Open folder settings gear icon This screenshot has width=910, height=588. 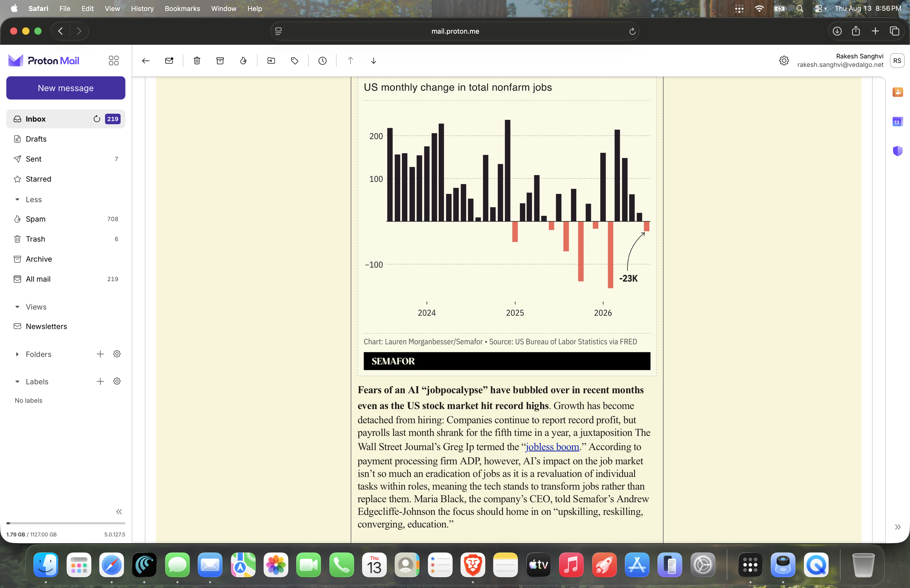[x=117, y=354]
